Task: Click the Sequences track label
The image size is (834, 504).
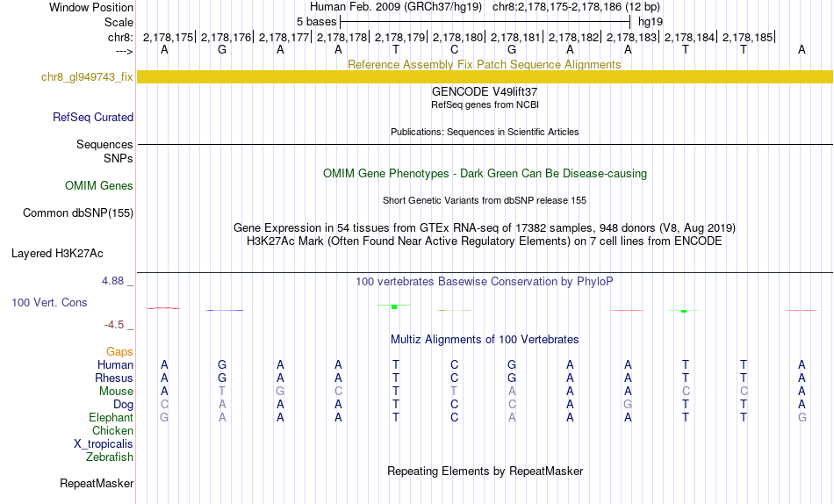Action: (104, 144)
